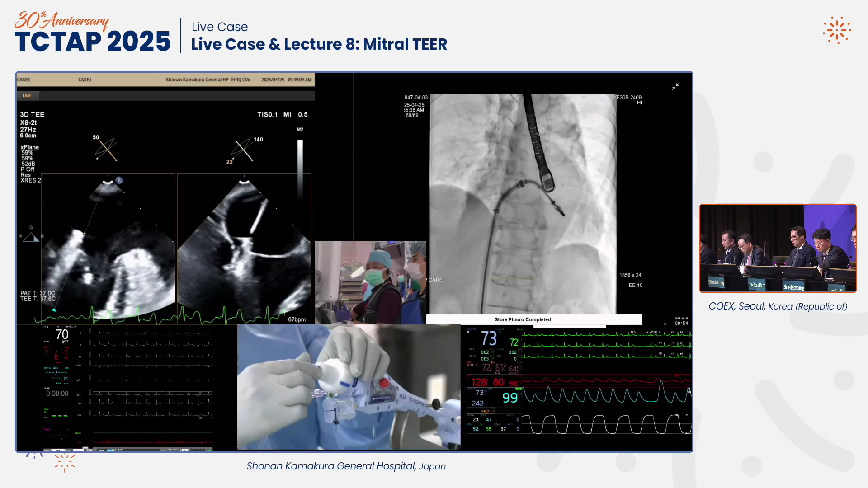
Task: Click the left xPlane angle indicator labeled 50
Action: click(106, 149)
